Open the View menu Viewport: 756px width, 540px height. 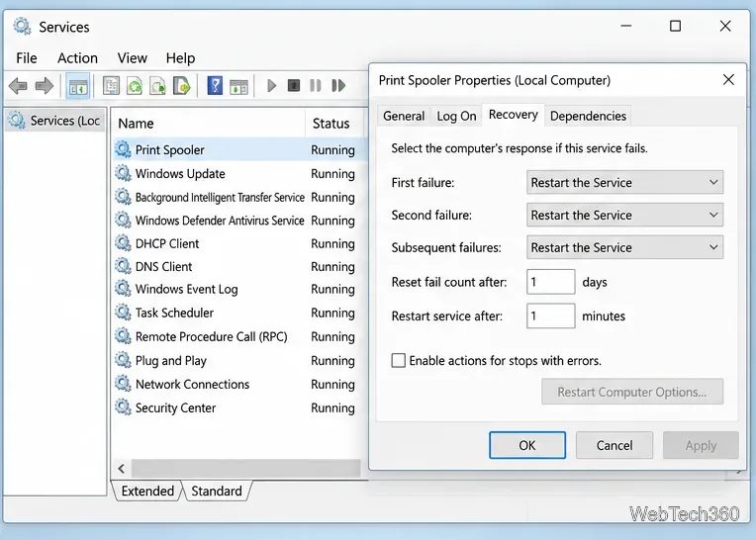[133, 58]
